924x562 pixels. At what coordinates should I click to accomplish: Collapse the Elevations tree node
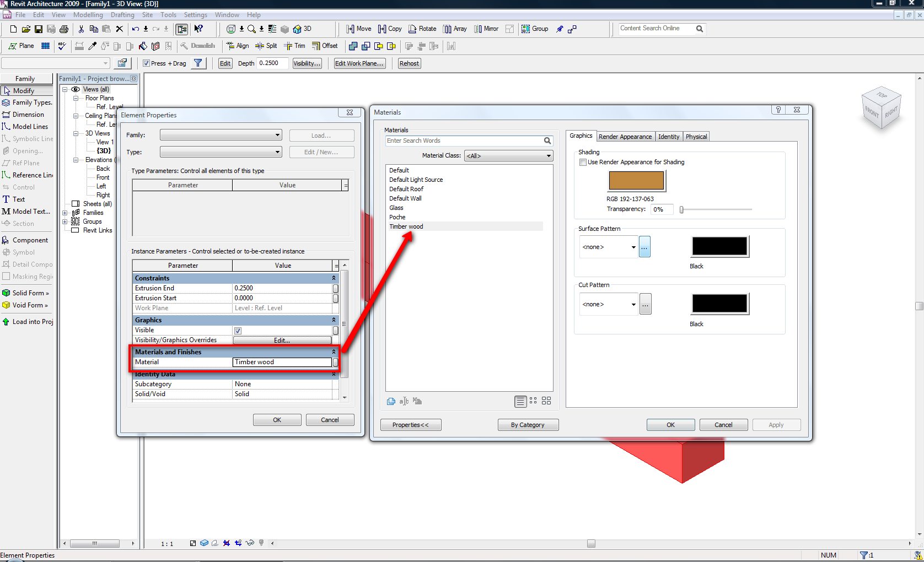76,160
